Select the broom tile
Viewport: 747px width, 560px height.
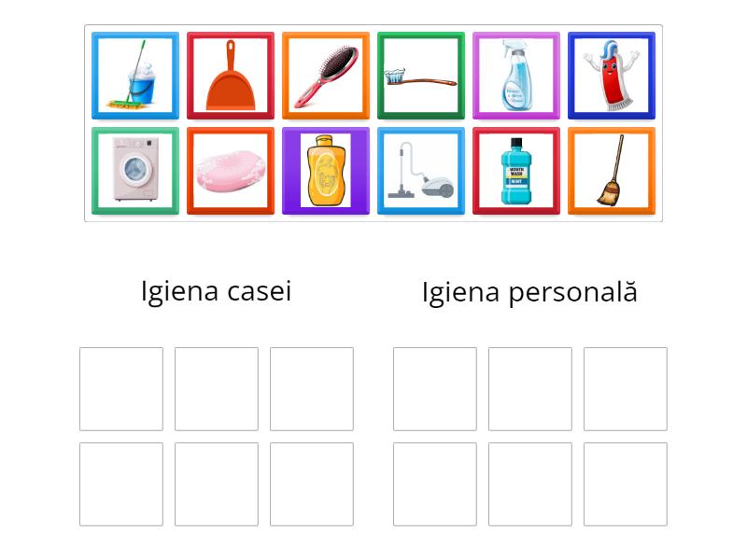tap(612, 171)
